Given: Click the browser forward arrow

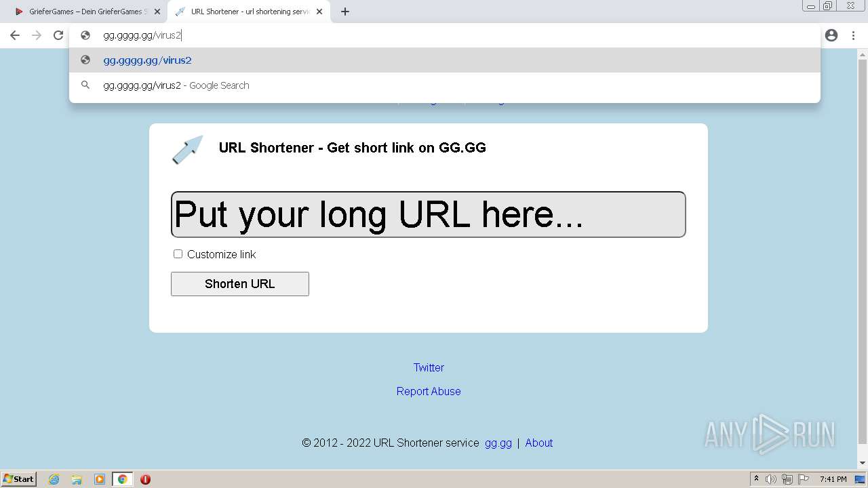Looking at the screenshot, I should [x=37, y=35].
